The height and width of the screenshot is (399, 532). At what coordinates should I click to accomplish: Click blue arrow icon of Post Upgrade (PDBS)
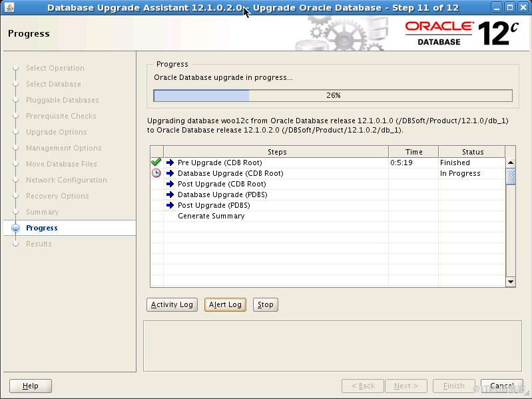[x=170, y=205]
